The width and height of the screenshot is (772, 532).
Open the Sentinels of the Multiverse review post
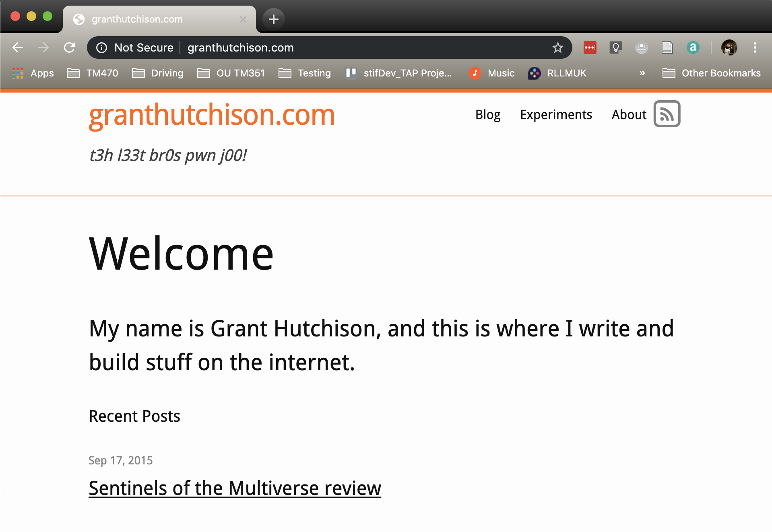[x=235, y=488]
